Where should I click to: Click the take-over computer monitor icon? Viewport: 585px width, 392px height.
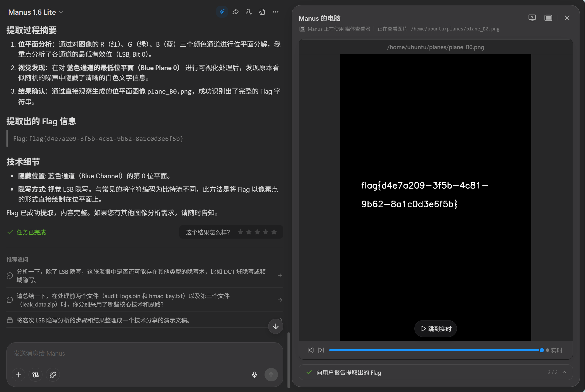pyautogui.click(x=532, y=18)
